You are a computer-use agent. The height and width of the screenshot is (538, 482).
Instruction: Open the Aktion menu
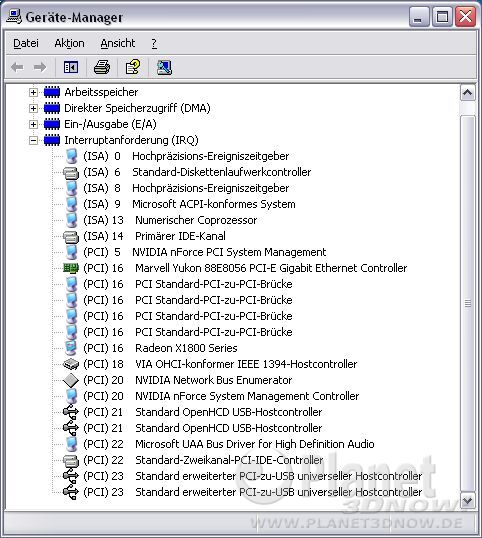click(x=69, y=43)
